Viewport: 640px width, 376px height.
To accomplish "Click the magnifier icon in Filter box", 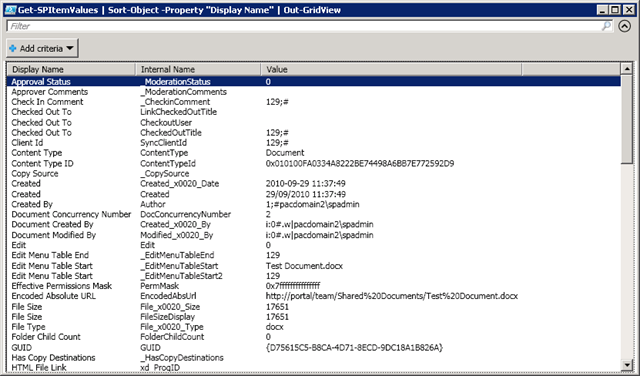I will [607, 26].
